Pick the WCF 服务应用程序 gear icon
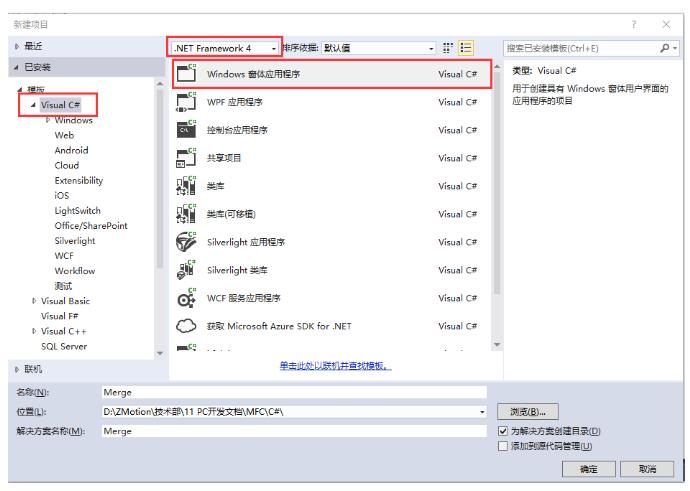The height and width of the screenshot is (491, 690). click(186, 298)
